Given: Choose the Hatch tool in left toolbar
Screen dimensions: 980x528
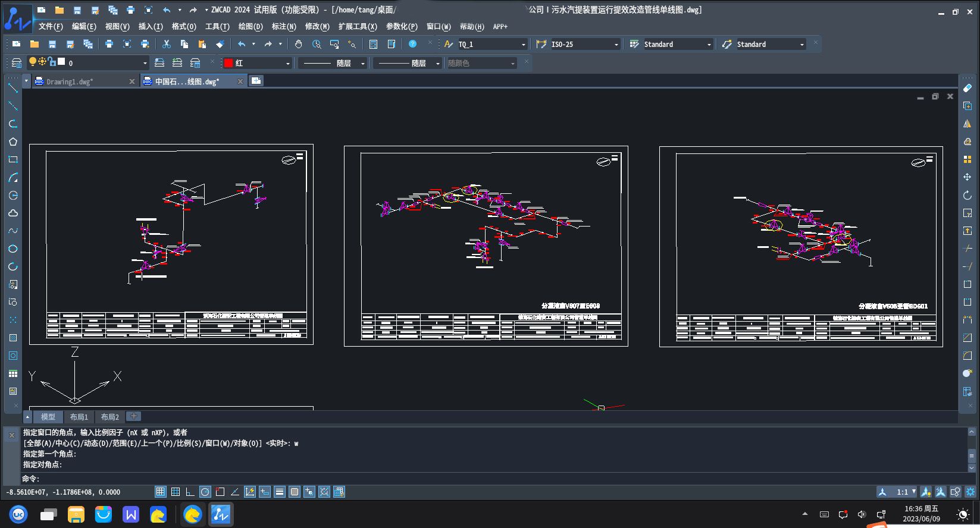Looking at the screenshot, I should coord(12,338).
